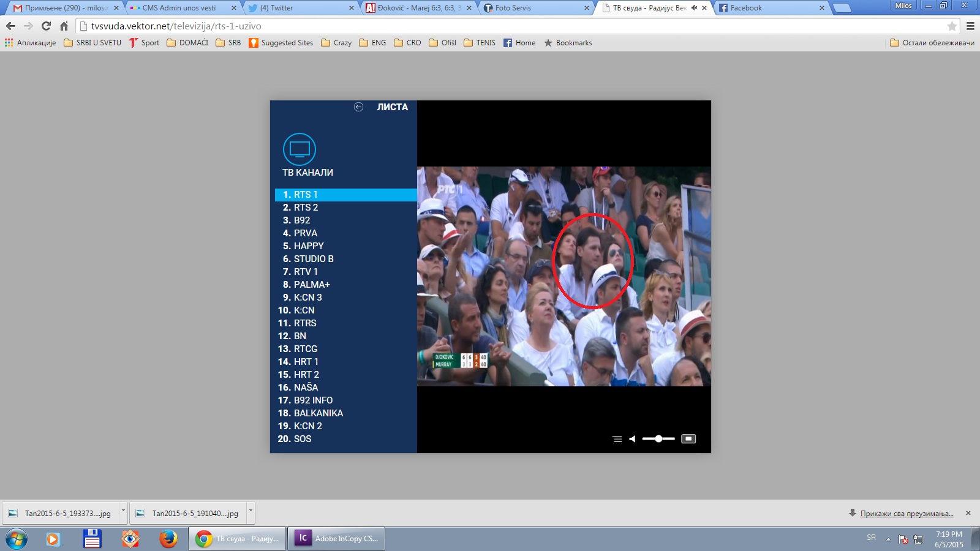980x551 pixels.
Task: Click Прикажи сва преузимања link
Action: [x=907, y=514]
